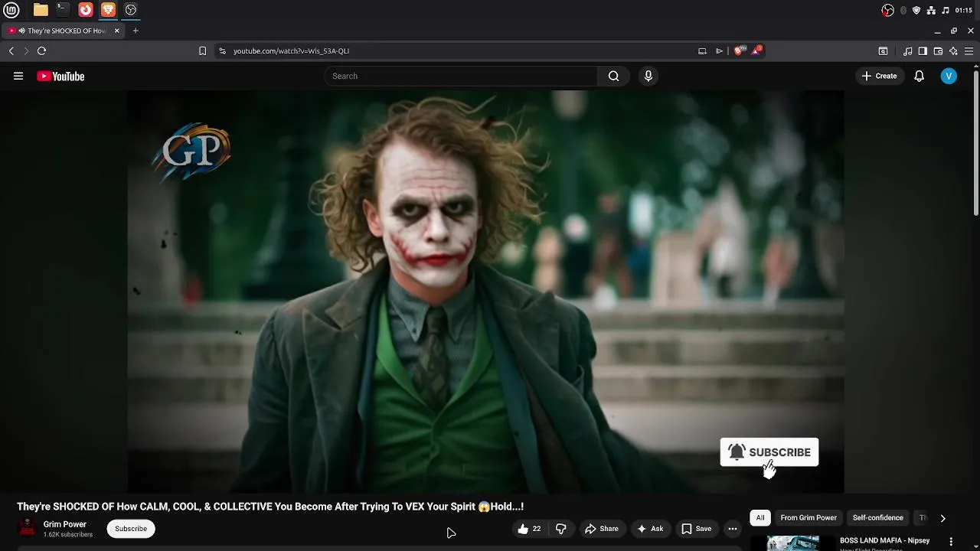Save the video to a playlist
This screenshot has width=980, height=551.
pos(697,529)
